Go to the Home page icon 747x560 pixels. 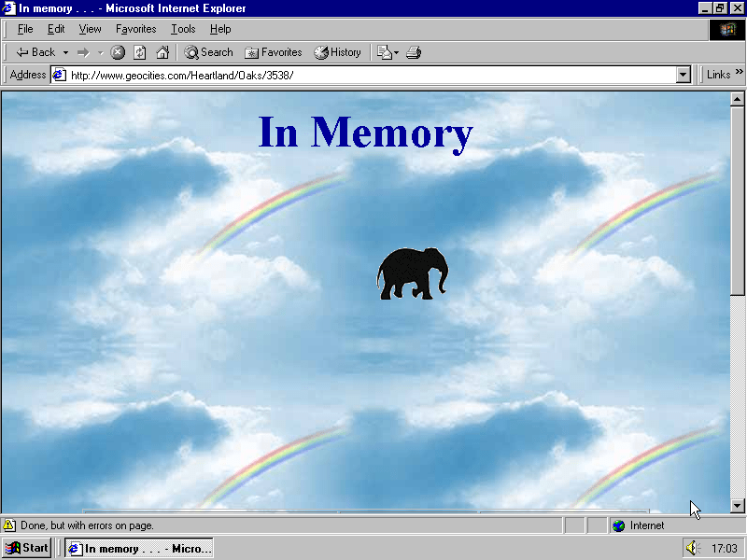(162, 52)
